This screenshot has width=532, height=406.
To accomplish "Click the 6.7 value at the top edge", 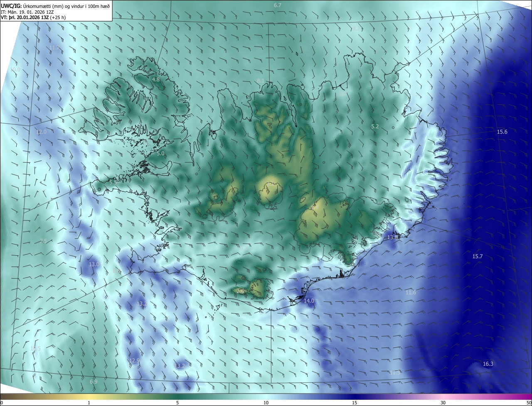I will (x=278, y=5).
